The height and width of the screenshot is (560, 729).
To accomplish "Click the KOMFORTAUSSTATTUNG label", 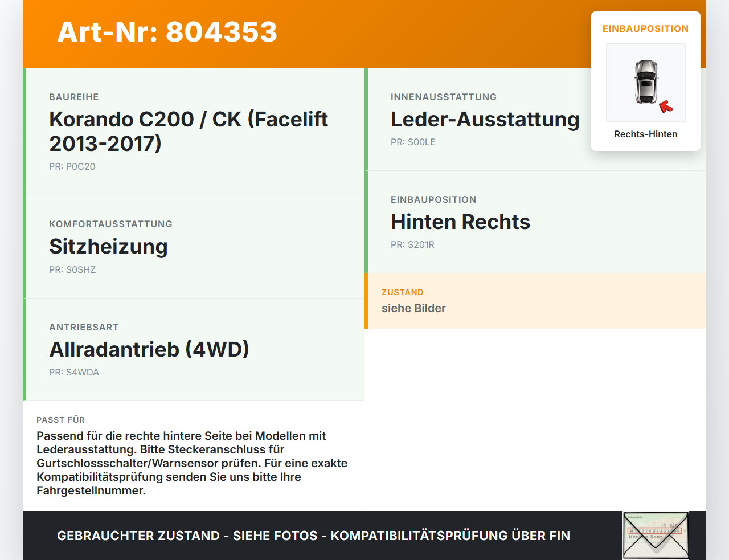I will click(110, 224).
